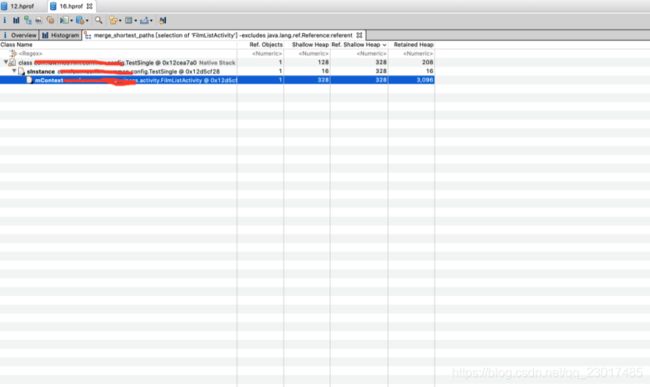This screenshot has height=387, width=650.
Task: Click Numeric filter under Ref. Objects
Action: tap(267, 53)
